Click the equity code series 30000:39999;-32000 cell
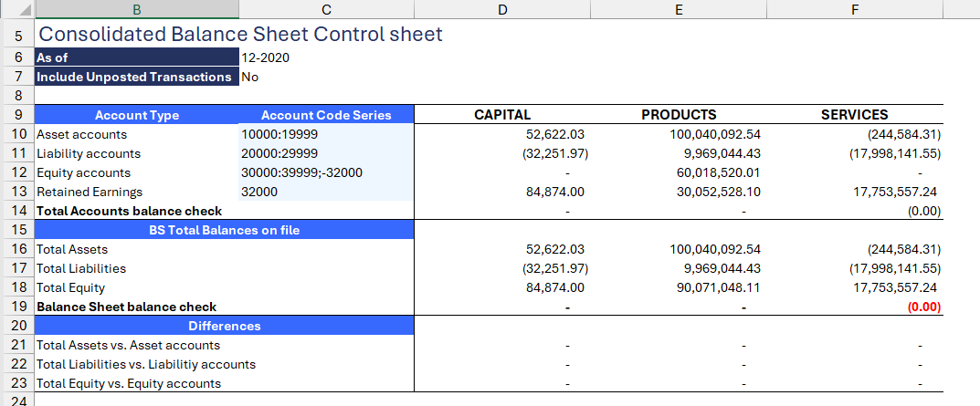 (x=326, y=173)
